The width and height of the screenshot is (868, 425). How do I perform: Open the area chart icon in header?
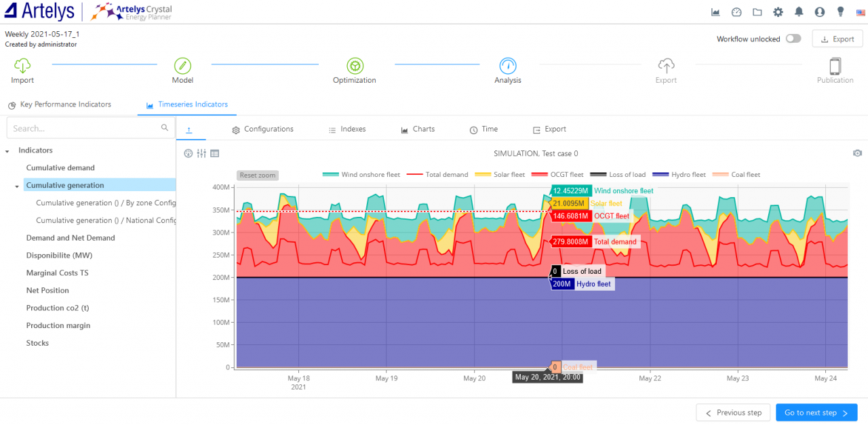(715, 12)
